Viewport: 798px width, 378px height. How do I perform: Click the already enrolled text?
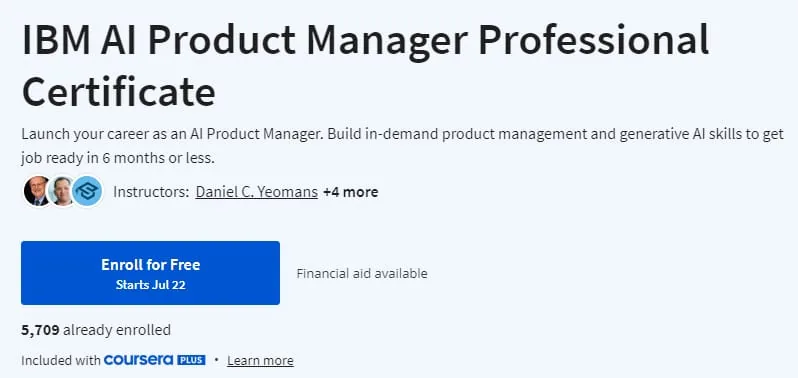[x=117, y=330]
